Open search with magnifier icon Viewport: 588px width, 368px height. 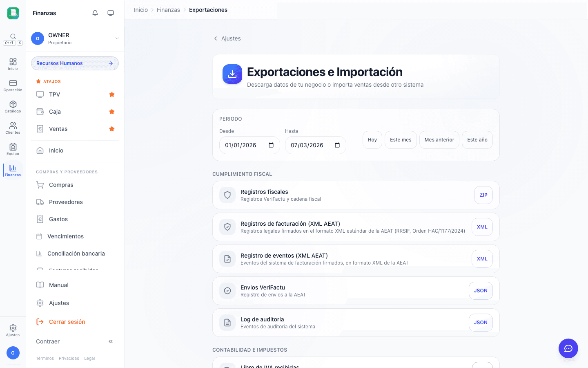[13, 36]
